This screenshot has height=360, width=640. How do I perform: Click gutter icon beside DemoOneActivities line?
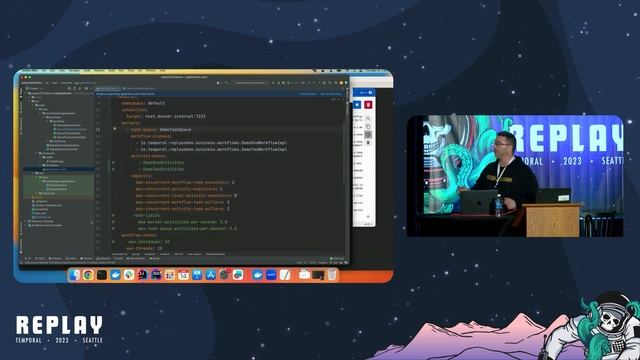click(113, 162)
